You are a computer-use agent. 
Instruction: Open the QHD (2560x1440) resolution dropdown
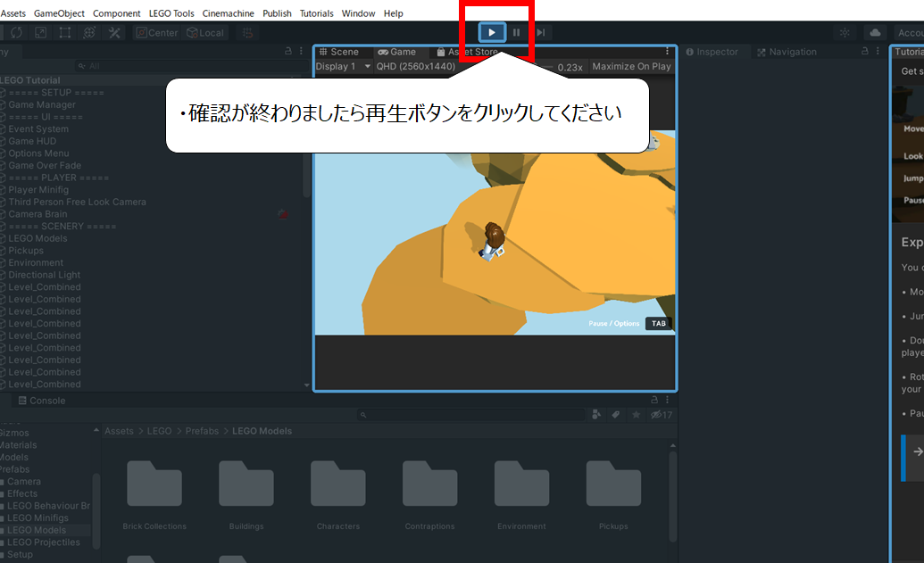pos(416,67)
